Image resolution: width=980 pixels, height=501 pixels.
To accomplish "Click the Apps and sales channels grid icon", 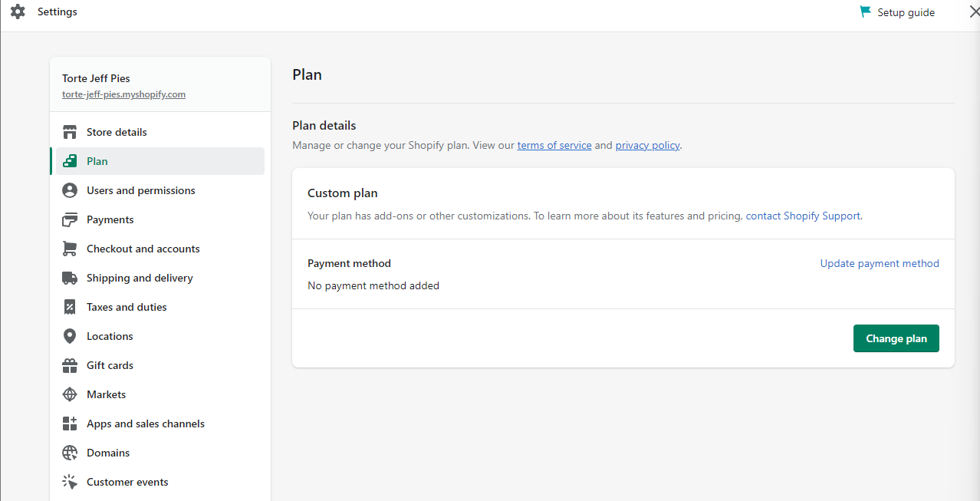I will coord(70,424).
